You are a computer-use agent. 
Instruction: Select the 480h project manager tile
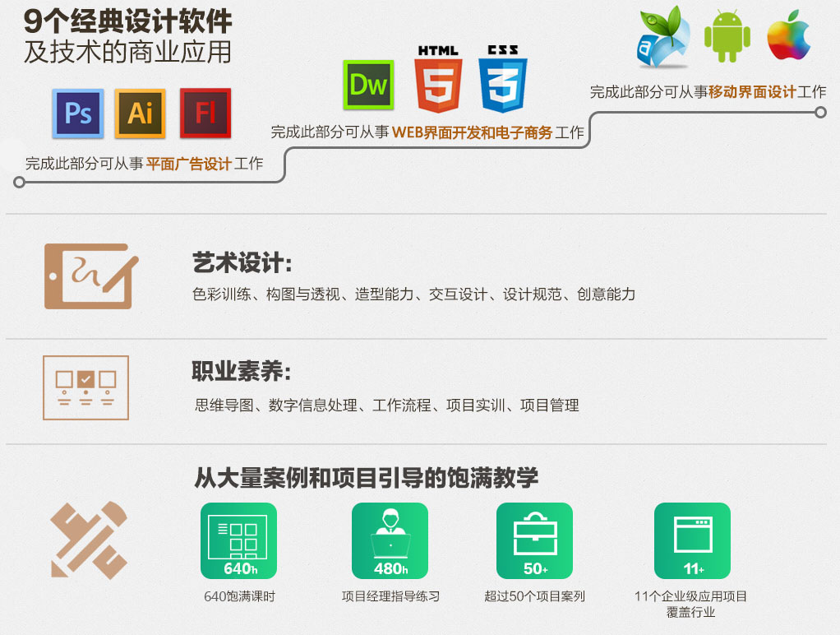click(x=390, y=540)
